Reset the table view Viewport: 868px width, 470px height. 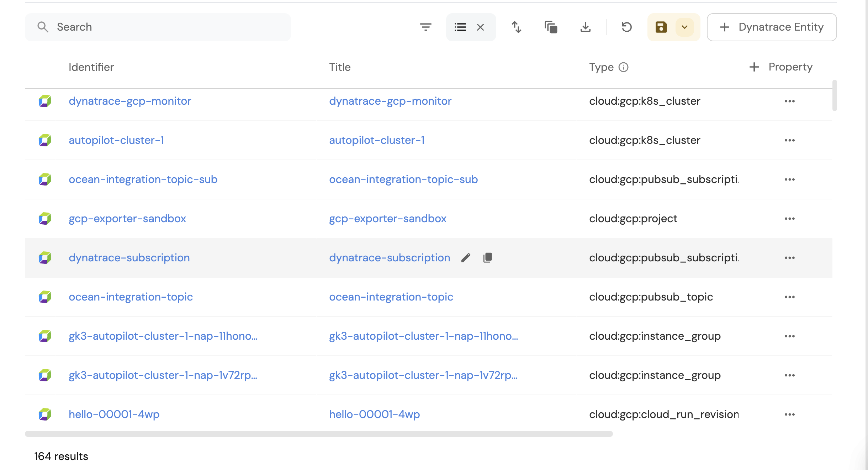click(x=626, y=27)
